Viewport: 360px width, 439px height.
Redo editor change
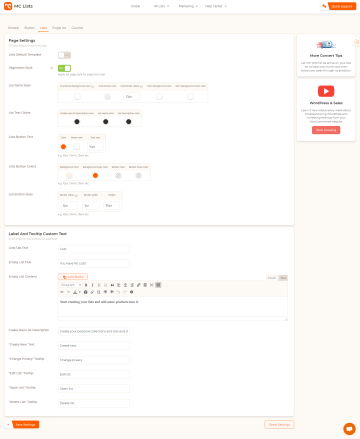tap(125, 292)
